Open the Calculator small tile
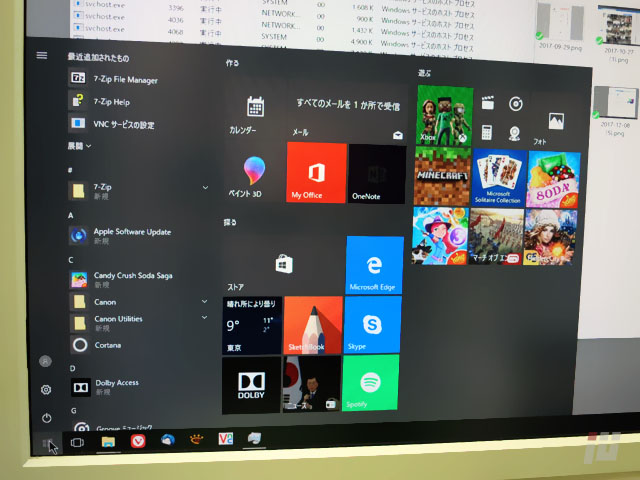The width and height of the screenshot is (640, 480). 486,132
